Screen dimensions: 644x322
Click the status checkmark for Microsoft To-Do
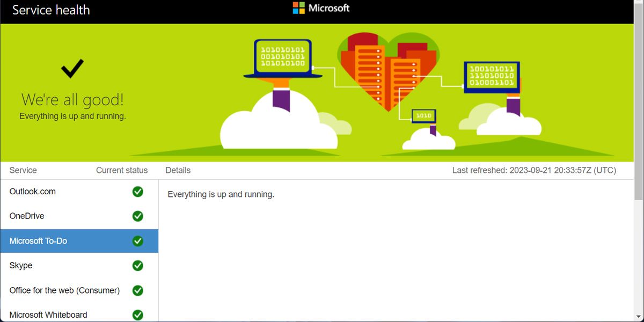tap(137, 241)
